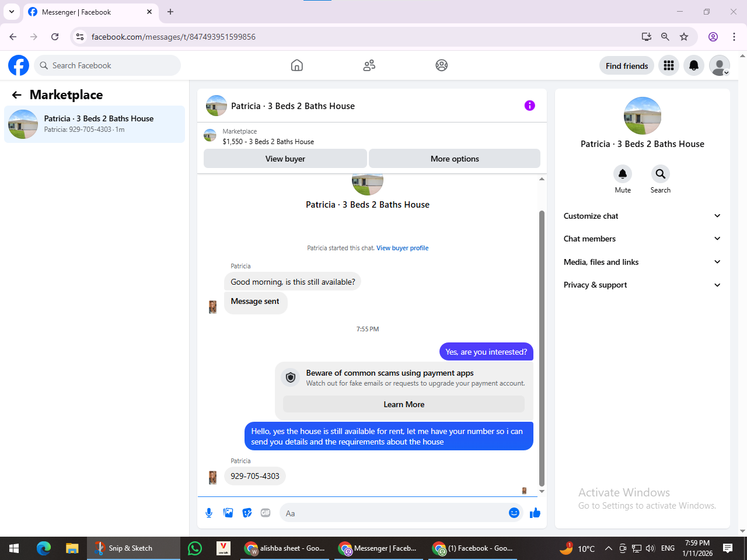Image resolution: width=747 pixels, height=560 pixels.
Task: Choose a sticker to send
Action: coord(247,513)
